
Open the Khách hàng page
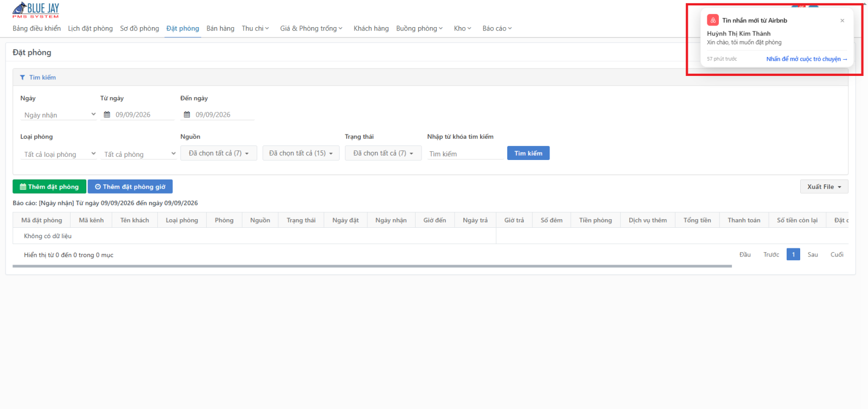(x=371, y=28)
